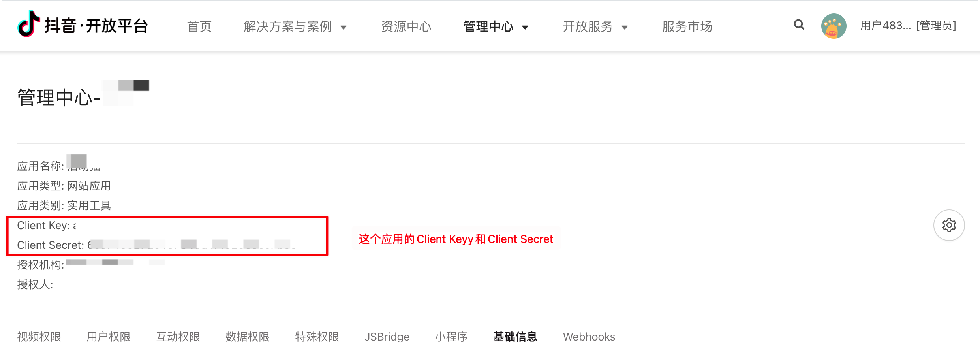The height and width of the screenshot is (350, 980).
Task: Go to 首页 in the navigation
Action: click(199, 26)
